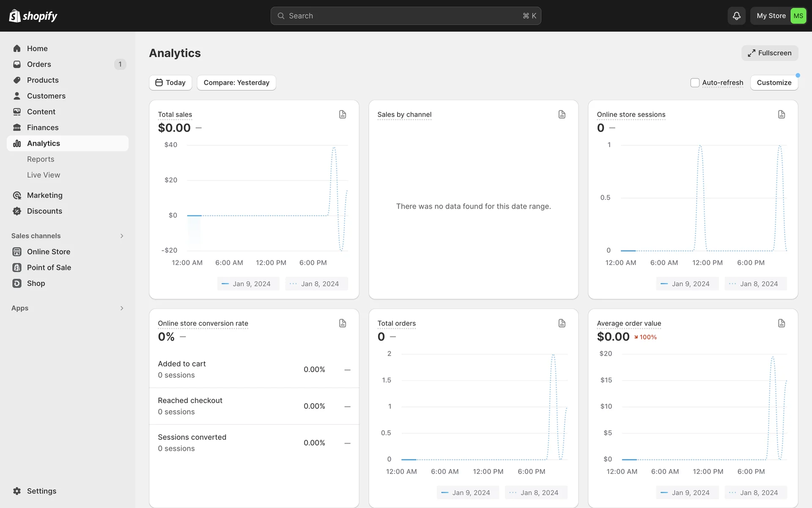
Task: Click the Search input field
Action: click(405, 16)
